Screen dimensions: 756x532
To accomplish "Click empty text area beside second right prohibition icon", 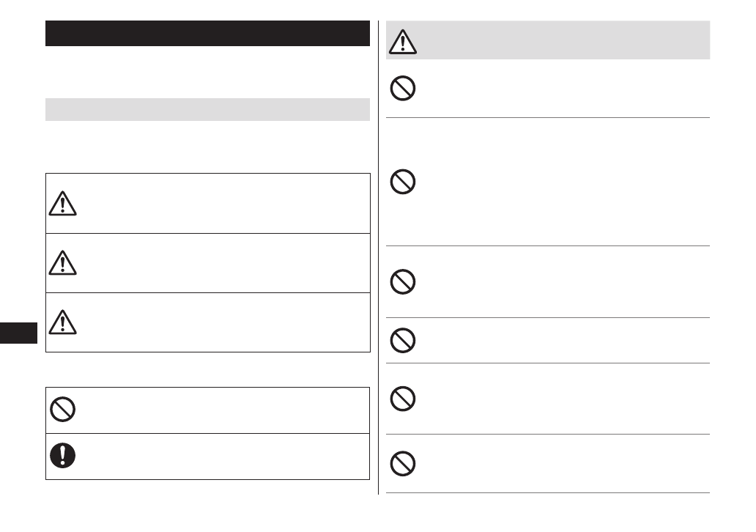I will (x=557, y=182).
